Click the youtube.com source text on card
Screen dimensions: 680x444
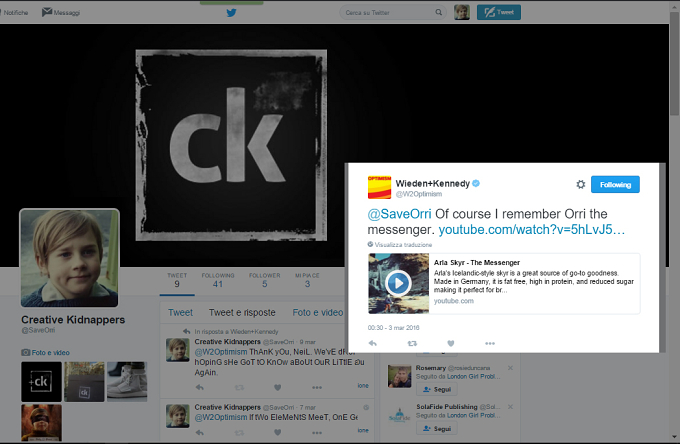[x=454, y=301]
